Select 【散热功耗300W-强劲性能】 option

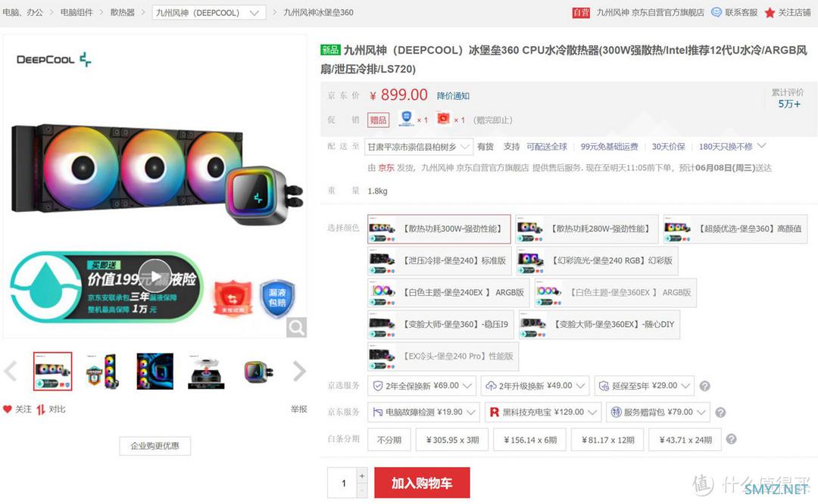point(439,229)
